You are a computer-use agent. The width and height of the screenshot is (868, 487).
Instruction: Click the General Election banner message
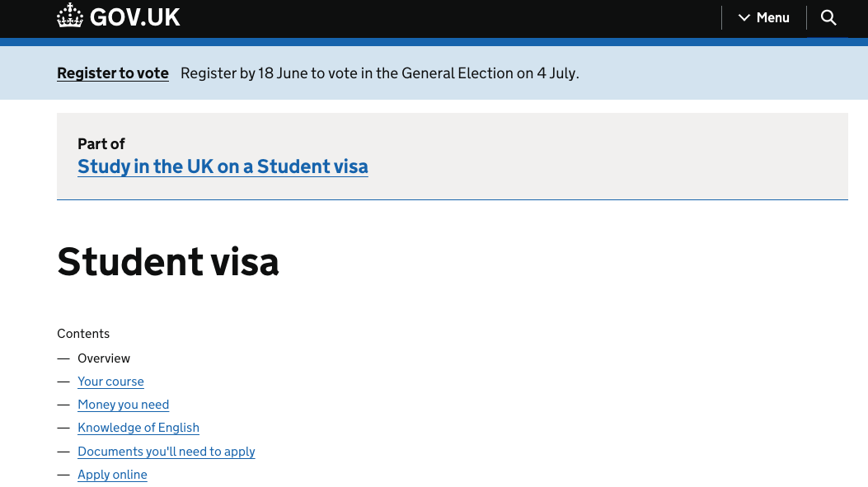coord(380,73)
